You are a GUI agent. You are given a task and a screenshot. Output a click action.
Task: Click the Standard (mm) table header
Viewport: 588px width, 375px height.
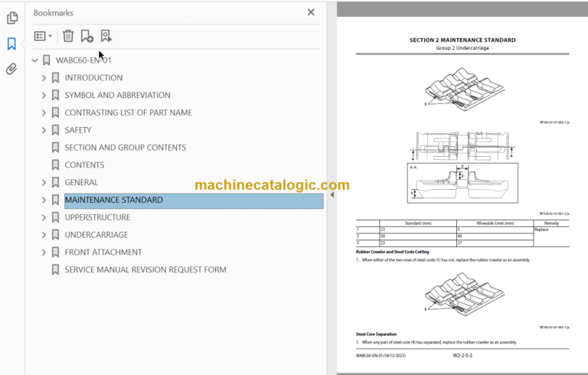(x=418, y=223)
